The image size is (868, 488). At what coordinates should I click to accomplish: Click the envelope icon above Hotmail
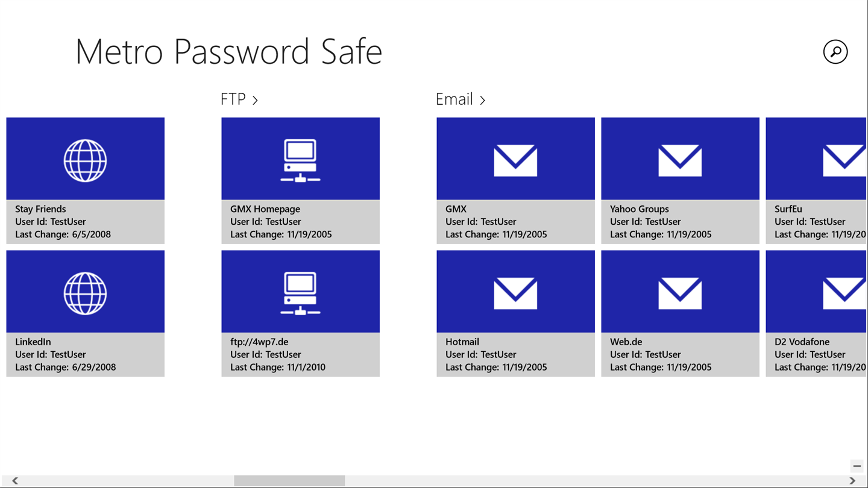coord(515,293)
